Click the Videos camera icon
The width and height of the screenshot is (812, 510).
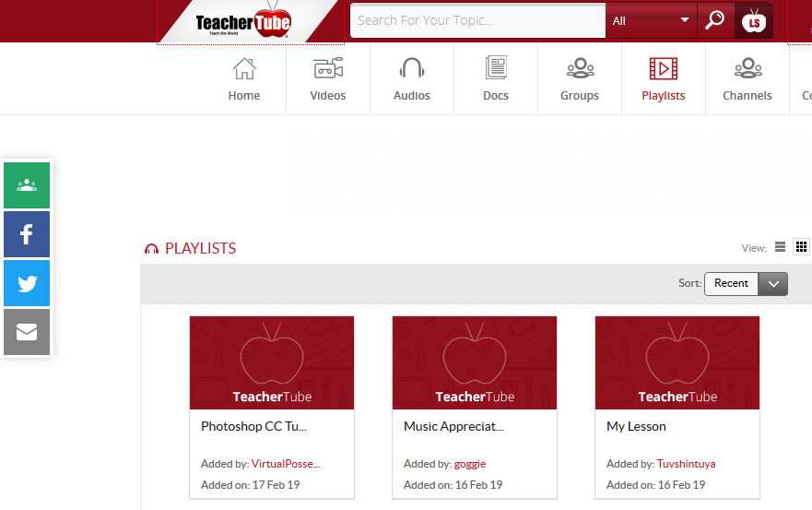point(328,68)
